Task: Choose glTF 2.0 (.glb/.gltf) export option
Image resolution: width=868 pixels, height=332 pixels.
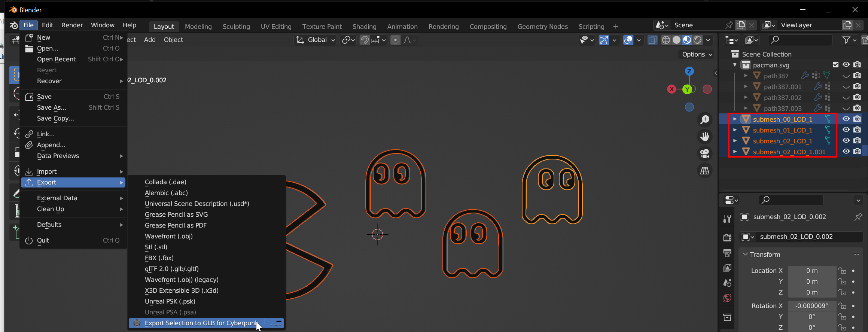Action: tap(171, 269)
